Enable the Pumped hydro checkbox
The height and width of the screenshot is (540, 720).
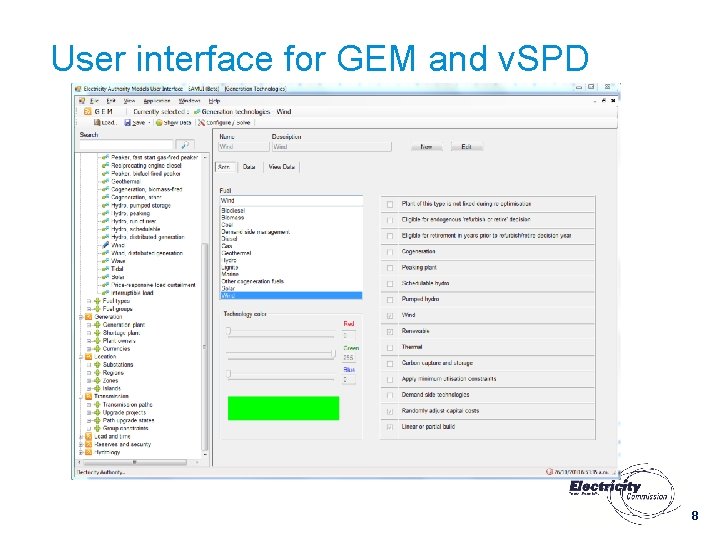pyautogui.click(x=390, y=300)
